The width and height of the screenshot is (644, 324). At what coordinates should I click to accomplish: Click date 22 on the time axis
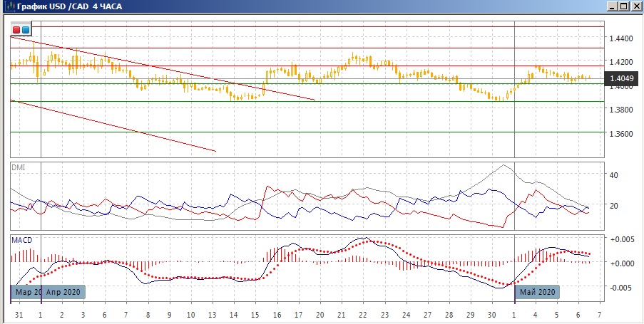click(362, 314)
